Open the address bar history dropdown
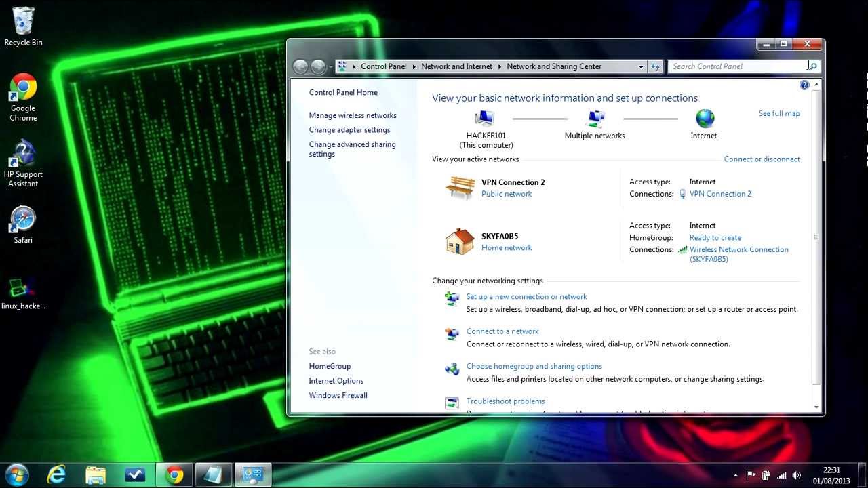The image size is (868, 488). tap(641, 66)
